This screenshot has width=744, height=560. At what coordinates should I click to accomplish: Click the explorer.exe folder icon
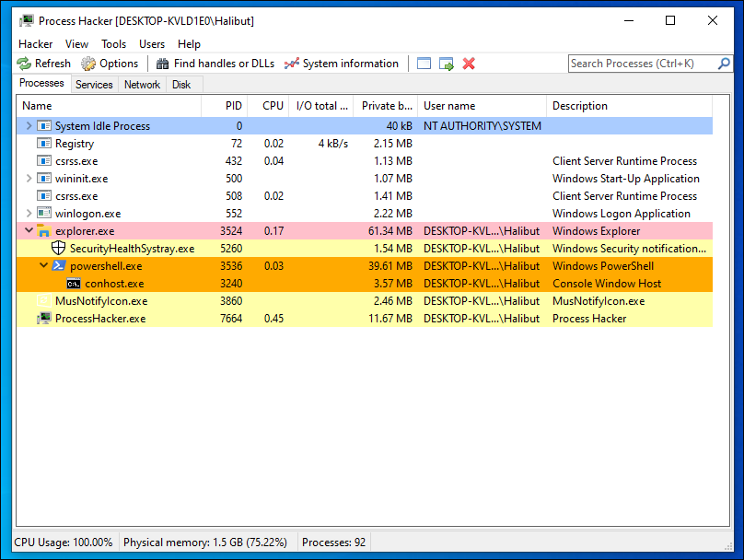43,231
